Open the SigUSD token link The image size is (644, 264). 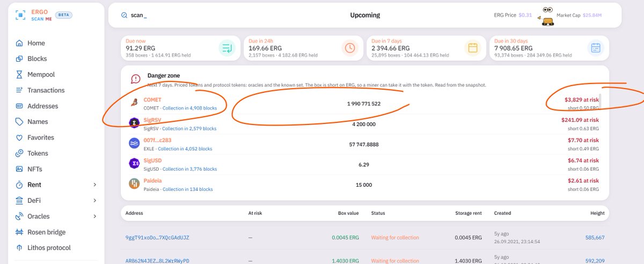pos(152,160)
